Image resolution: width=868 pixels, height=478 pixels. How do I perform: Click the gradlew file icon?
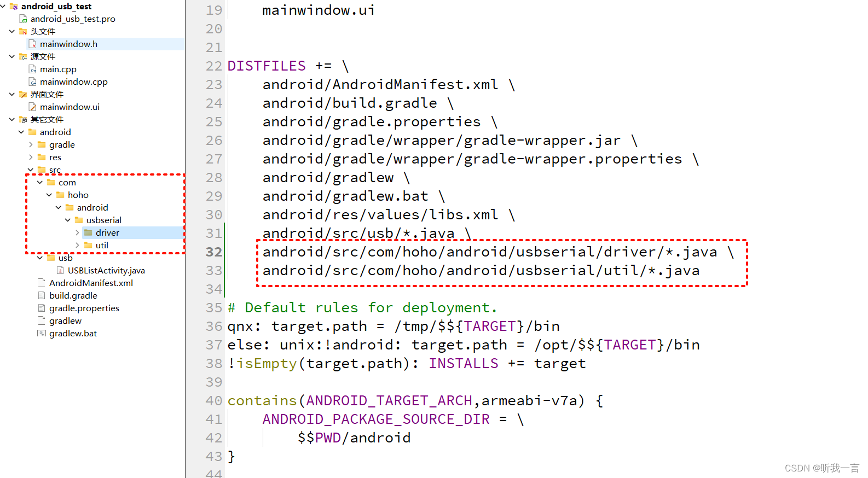pyautogui.click(x=42, y=320)
